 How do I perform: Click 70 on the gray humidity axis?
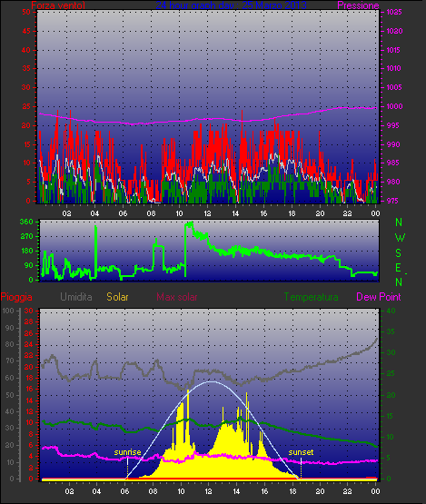tap(10, 361)
